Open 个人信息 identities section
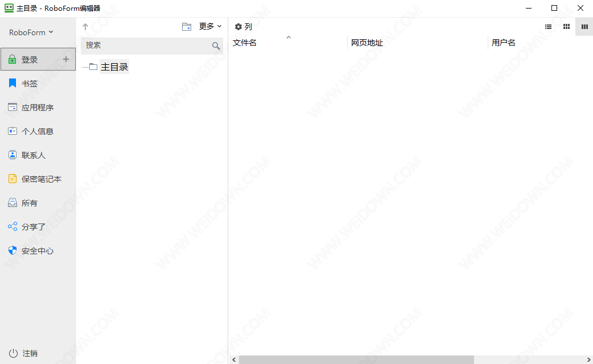The image size is (593, 364). (38, 131)
